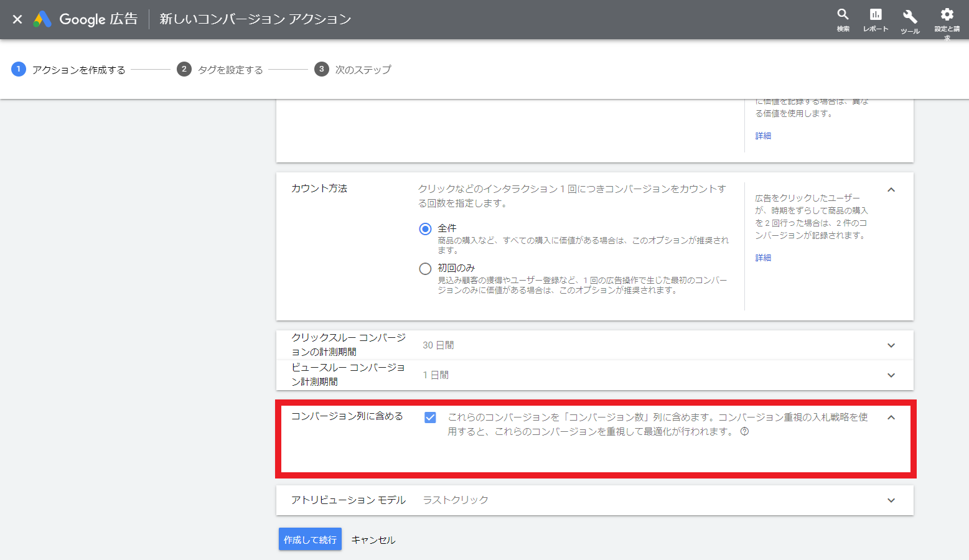
Task: Select the 全件 radio button
Action: (x=425, y=229)
